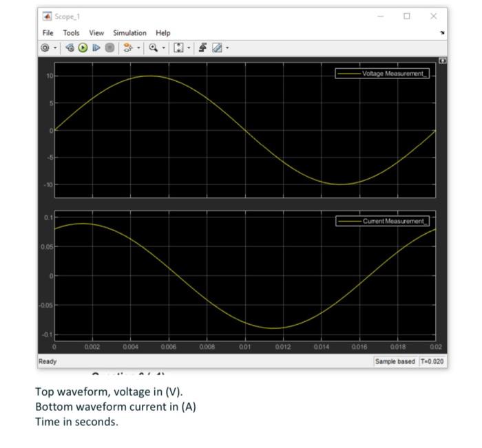Click the Current Measurement legend entry

coord(382,221)
